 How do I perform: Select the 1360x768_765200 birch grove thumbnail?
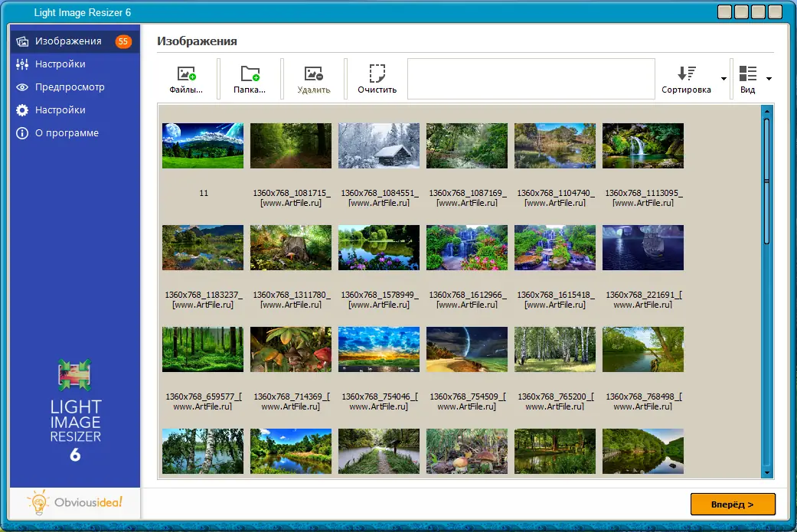tap(555, 349)
